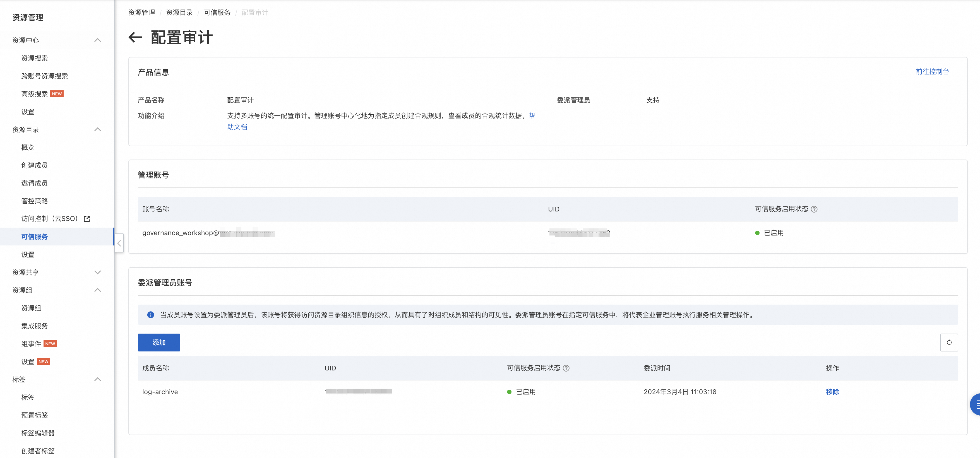Open the 帮助文档 link
Image resolution: width=980 pixels, height=458 pixels.
click(237, 127)
